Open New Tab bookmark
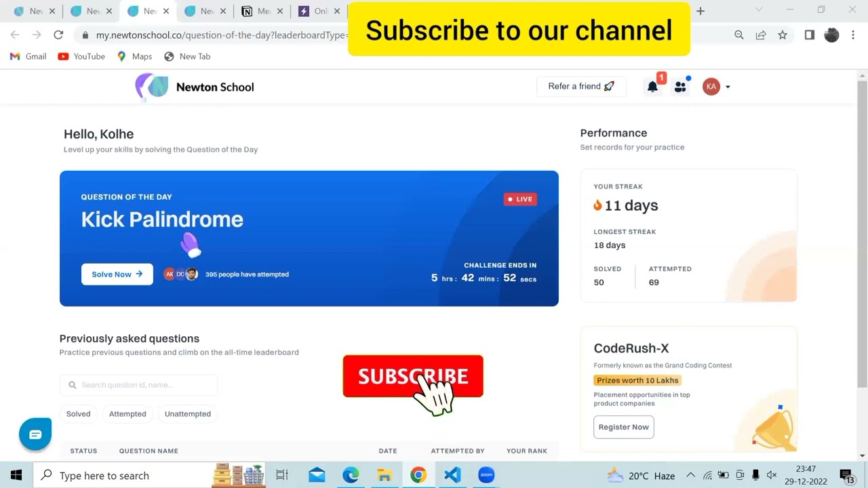The width and height of the screenshot is (868, 488). (x=187, y=56)
